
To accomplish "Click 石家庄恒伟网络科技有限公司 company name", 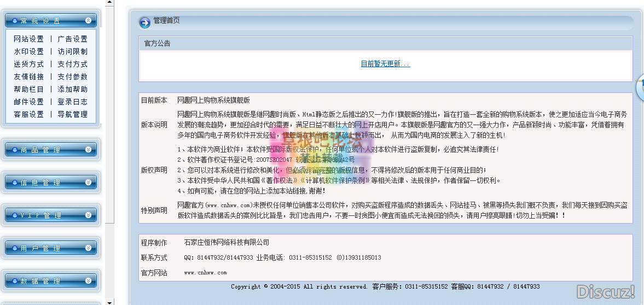I will (x=227, y=243).
